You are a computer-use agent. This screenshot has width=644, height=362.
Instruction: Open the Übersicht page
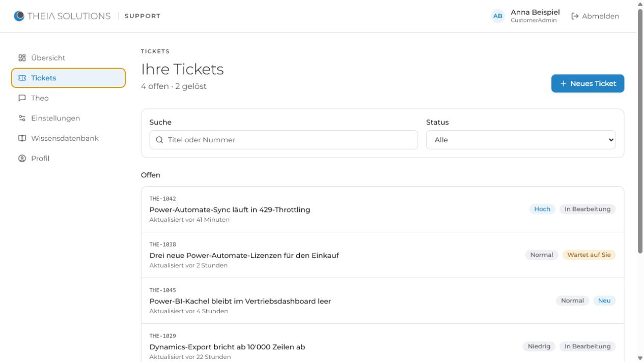pos(68,58)
